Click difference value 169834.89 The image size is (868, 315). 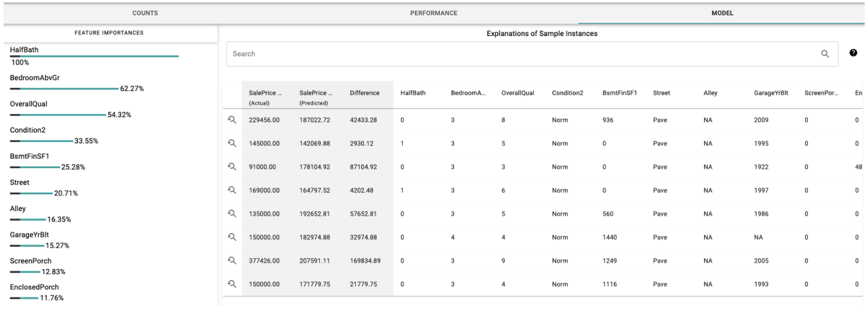click(365, 261)
